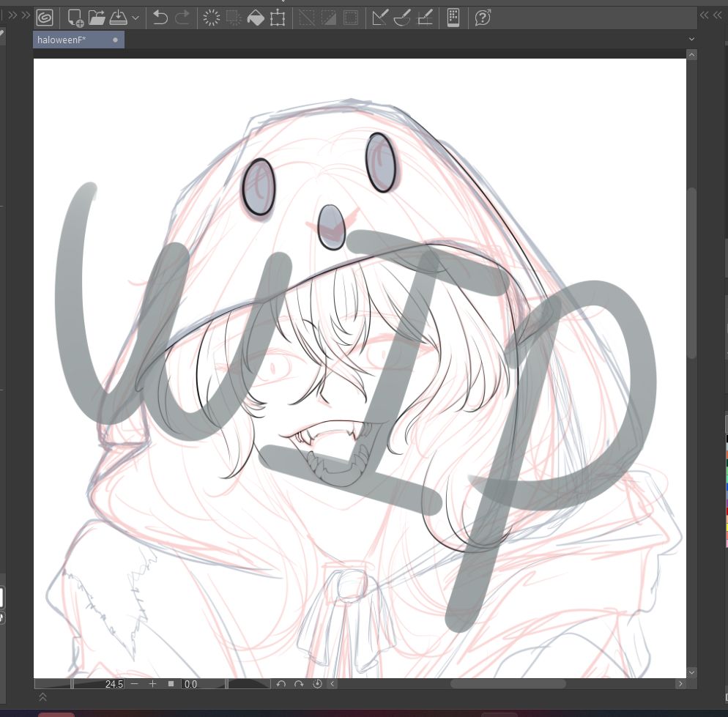Viewport: 728px width, 717px height.
Task: Open smartphone connection icon
Action: [x=453, y=18]
